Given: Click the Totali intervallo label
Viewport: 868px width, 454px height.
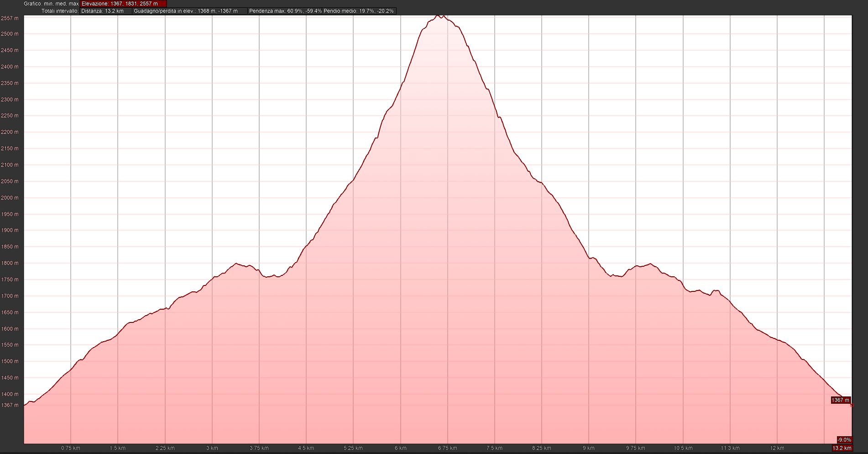Looking at the screenshot, I should point(60,11).
